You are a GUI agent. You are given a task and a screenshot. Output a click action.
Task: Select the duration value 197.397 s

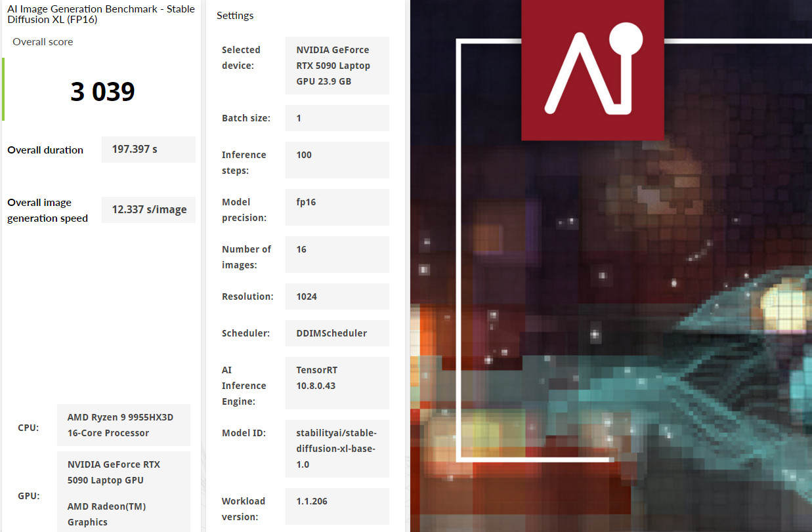click(135, 150)
